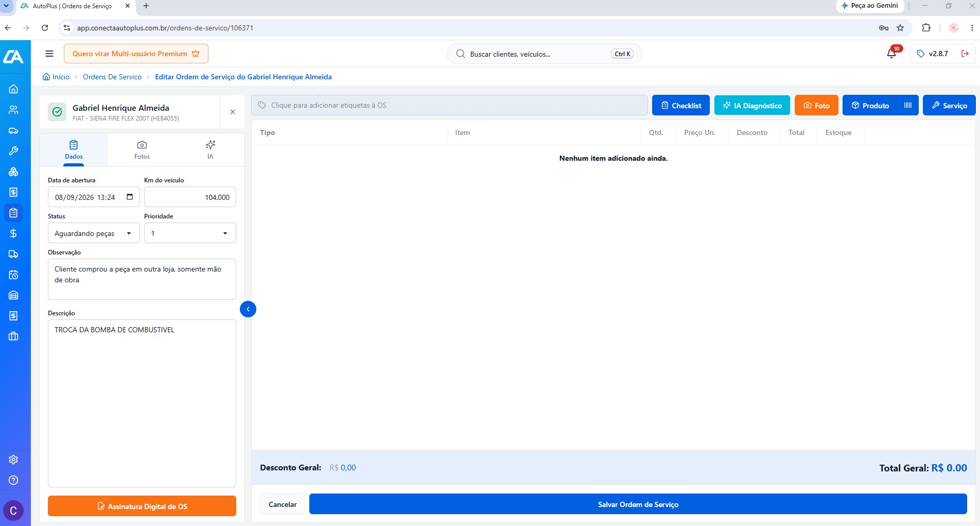This screenshot has width=980, height=526.
Task: Open the notifications bell
Action: pyautogui.click(x=891, y=54)
